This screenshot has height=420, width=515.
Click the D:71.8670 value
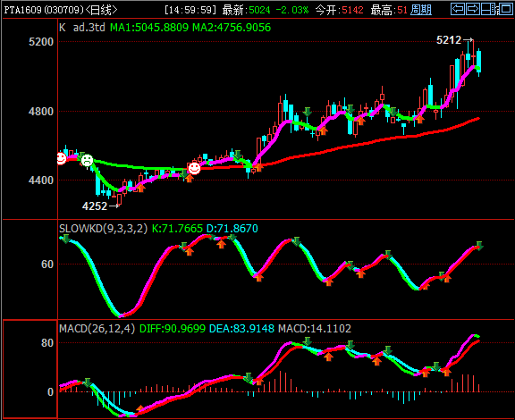tap(232, 228)
